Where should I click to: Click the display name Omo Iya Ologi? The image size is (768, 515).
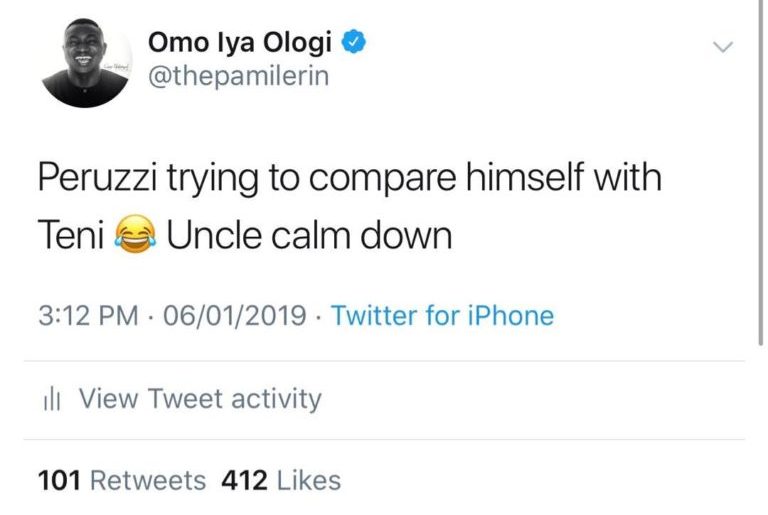click(243, 41)
